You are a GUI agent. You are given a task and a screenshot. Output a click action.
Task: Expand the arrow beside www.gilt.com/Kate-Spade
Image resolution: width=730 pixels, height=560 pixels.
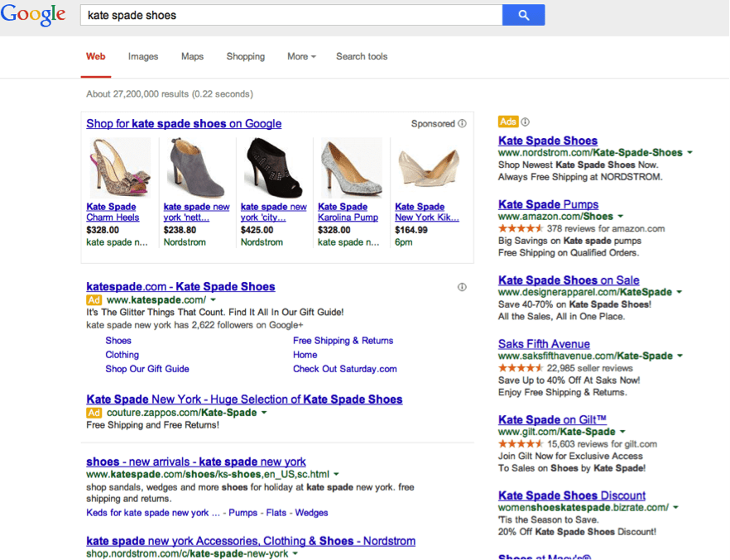pos(623,432)
